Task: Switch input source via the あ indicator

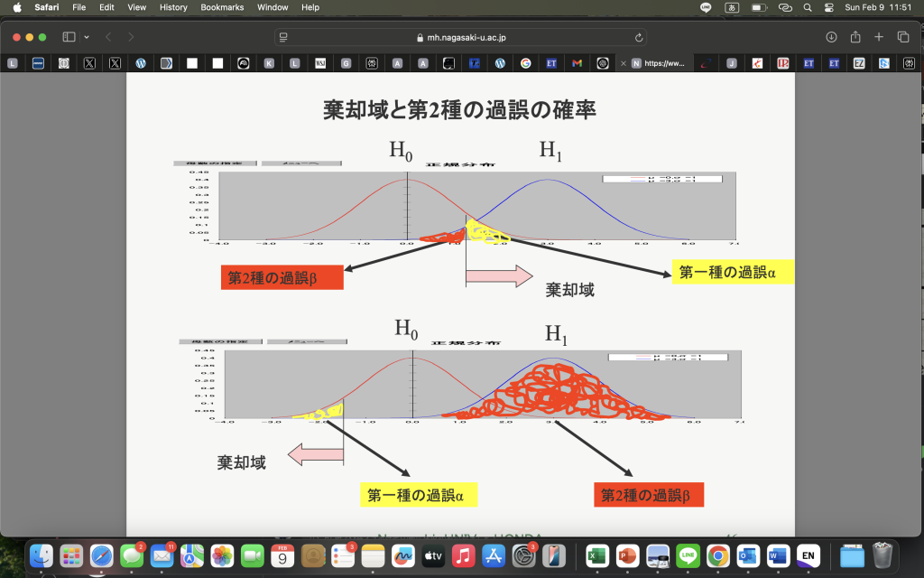Action: click(x=732, y=8)
